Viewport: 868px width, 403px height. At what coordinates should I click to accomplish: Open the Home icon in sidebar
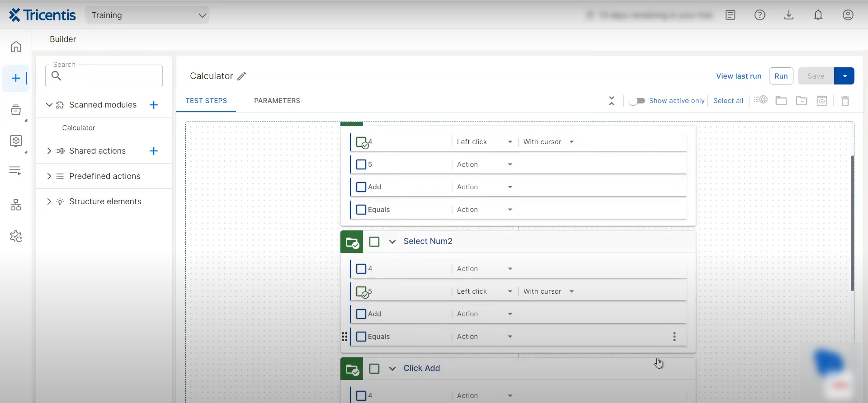click(16, 47)
